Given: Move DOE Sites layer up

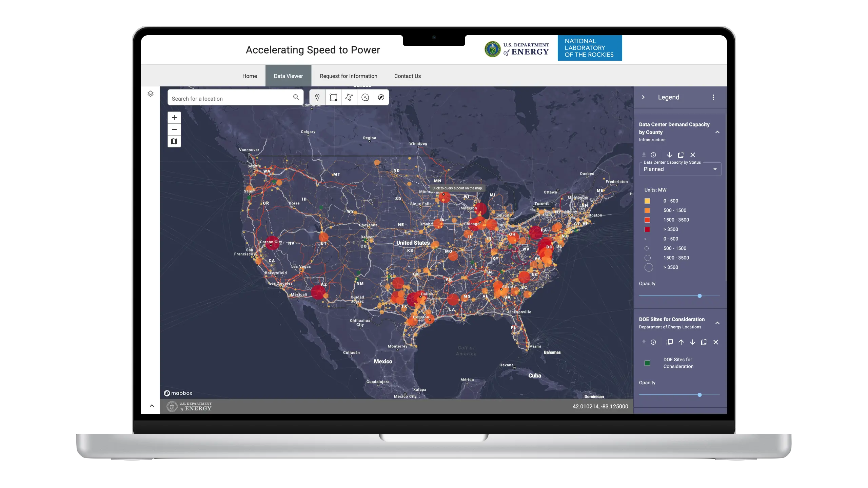Looking at the screenshot, I should (681, 342).
